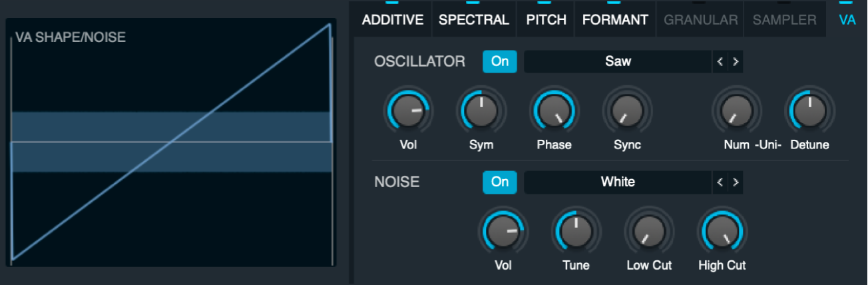868x285 pixels.
Task: Toggle the Noise On button
Action: [499, 182]
